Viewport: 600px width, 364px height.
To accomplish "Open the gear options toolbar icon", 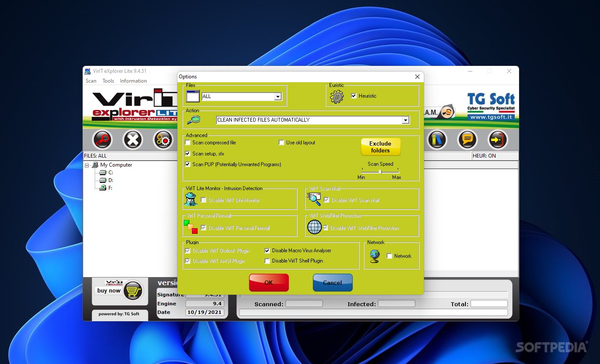I will point(163,139).
